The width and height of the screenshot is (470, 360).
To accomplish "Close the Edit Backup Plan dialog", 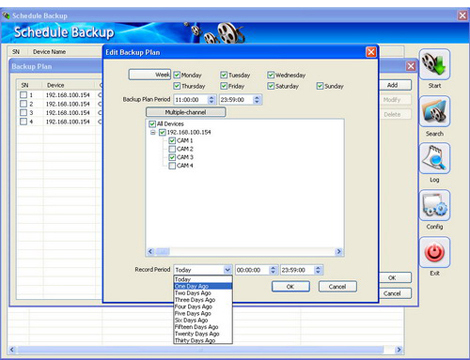I will tap(371, 52).
